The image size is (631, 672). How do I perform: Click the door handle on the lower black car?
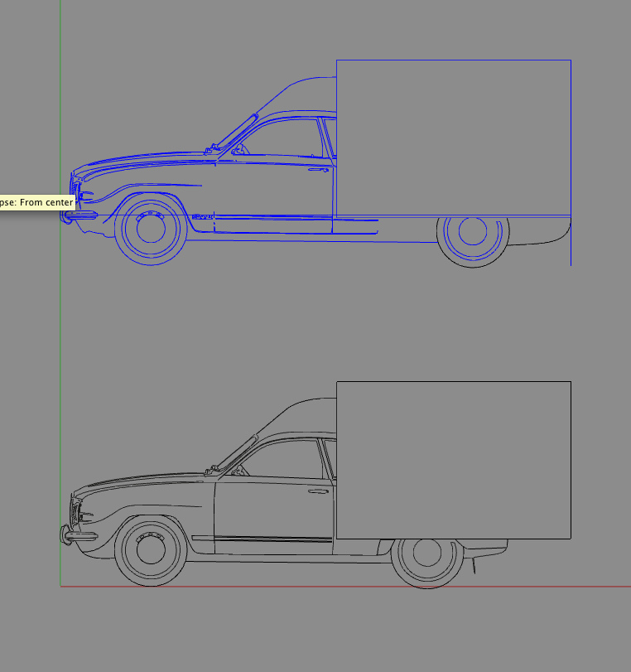[x=318, y=491]
